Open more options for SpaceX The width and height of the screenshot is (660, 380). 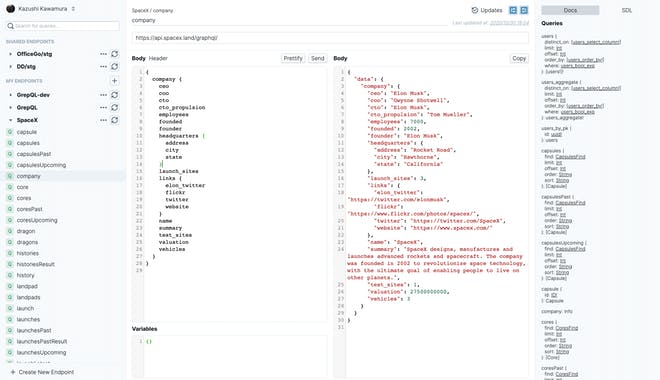(x=103, y=120)
